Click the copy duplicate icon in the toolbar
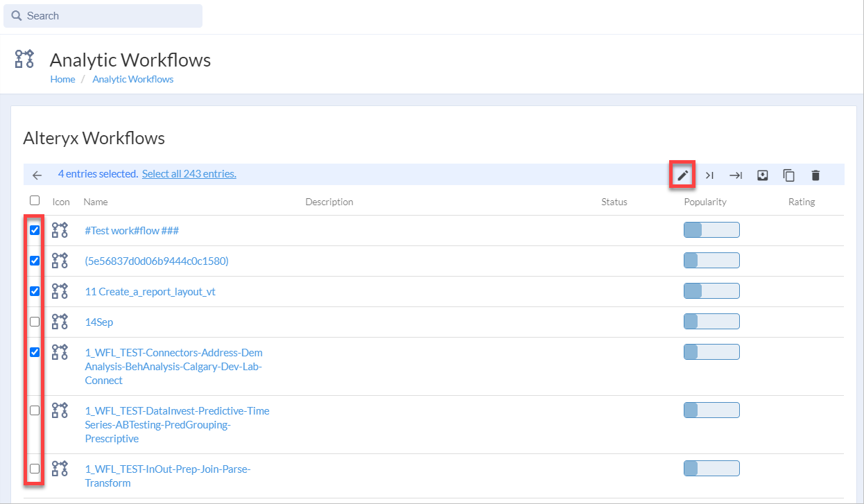 click(788, 175)
